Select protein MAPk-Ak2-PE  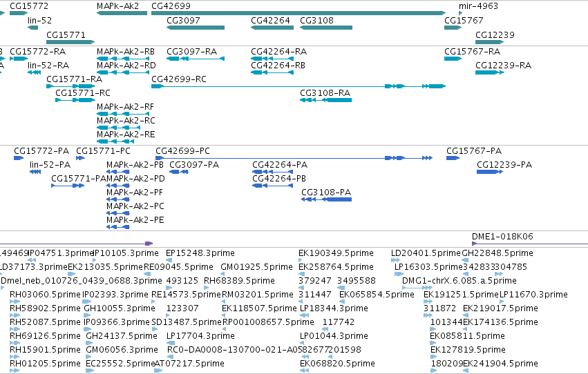coord(117,227)
